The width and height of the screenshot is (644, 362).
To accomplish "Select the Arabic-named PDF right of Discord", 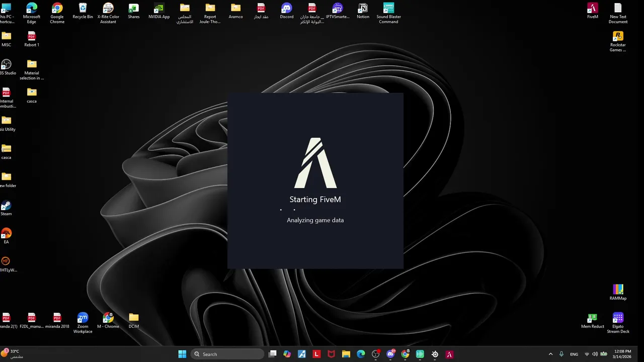I will point(312,13).
